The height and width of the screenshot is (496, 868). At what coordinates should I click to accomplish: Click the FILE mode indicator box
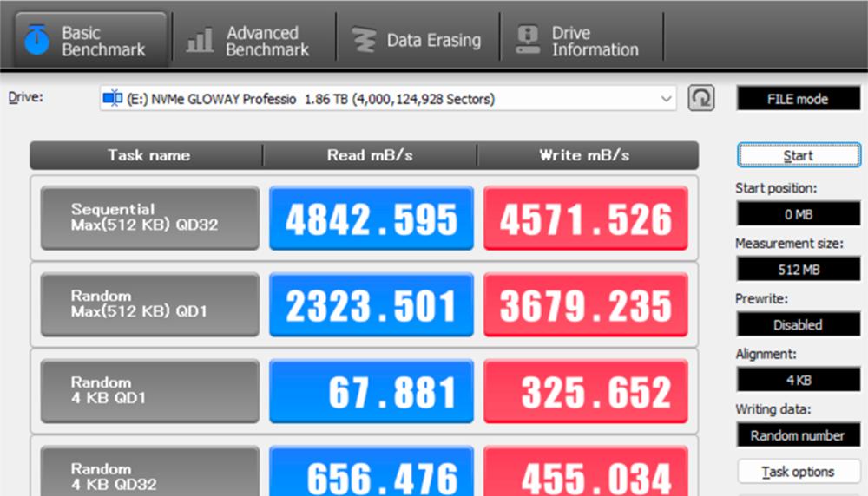pyautogui.click(x=798, y=99)
